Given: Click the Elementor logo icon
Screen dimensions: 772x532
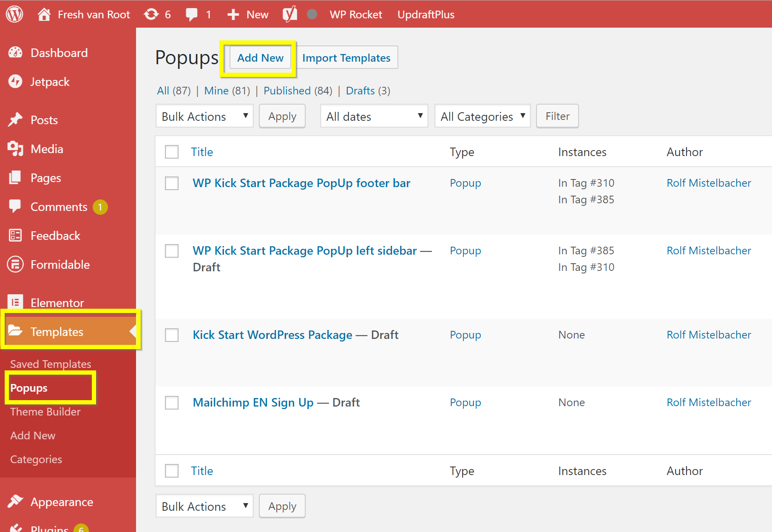Looking at the screenshot, I should point(15,302).
